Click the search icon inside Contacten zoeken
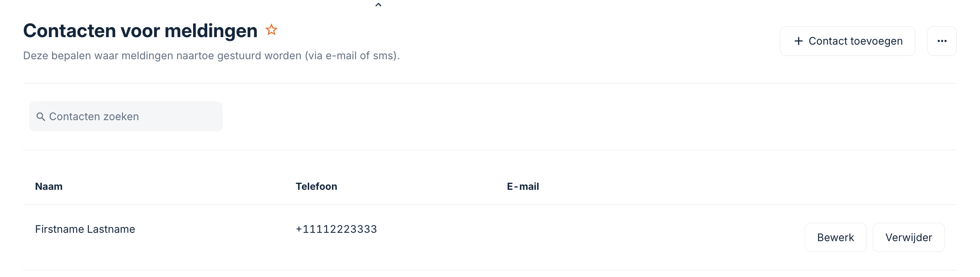The width and height of the screenshot is (980, 277). [x=41, y=117]
